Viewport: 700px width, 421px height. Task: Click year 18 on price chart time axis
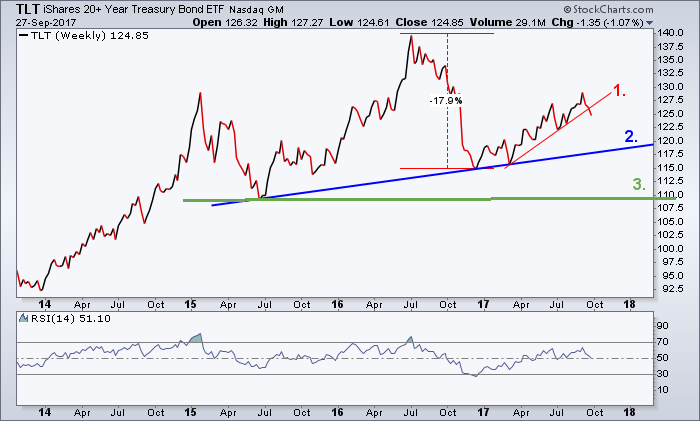click(x=629, y=304)
